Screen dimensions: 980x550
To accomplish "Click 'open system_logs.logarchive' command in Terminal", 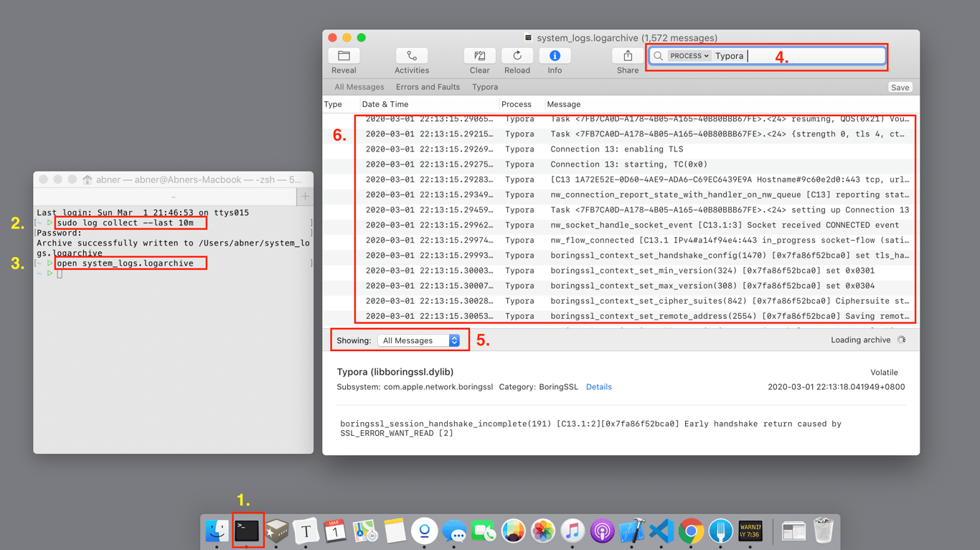I will click(x=125, y=263).
